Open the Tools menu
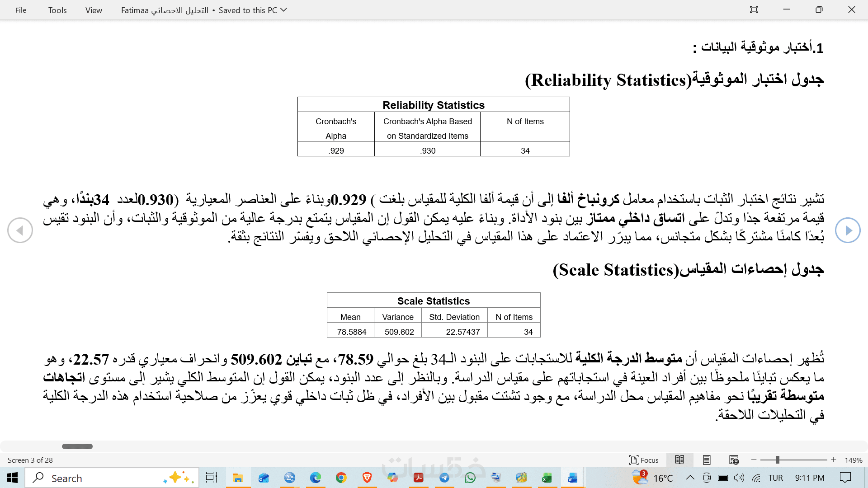This screenshot has width=868, height=488. coord(57,10)
